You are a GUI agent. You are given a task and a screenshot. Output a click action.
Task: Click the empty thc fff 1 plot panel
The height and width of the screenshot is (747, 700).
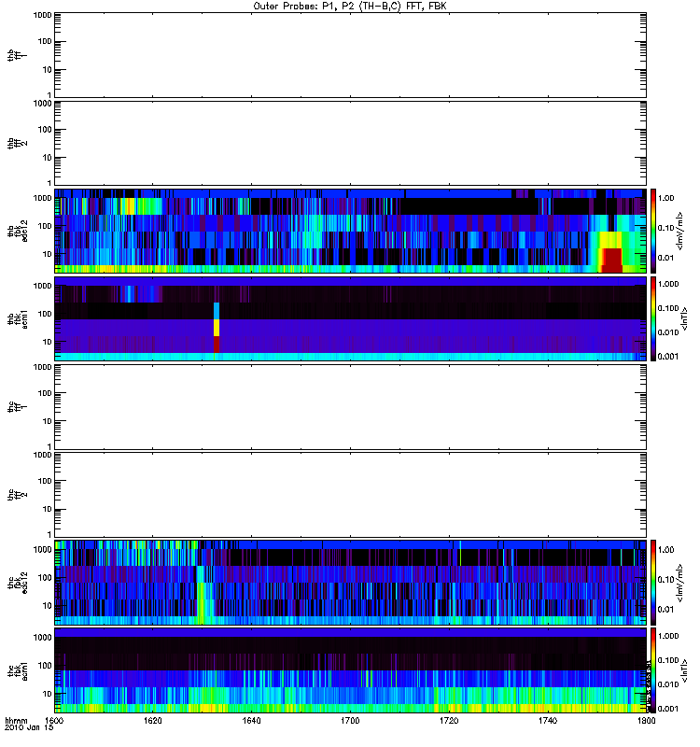coord(350,407)
